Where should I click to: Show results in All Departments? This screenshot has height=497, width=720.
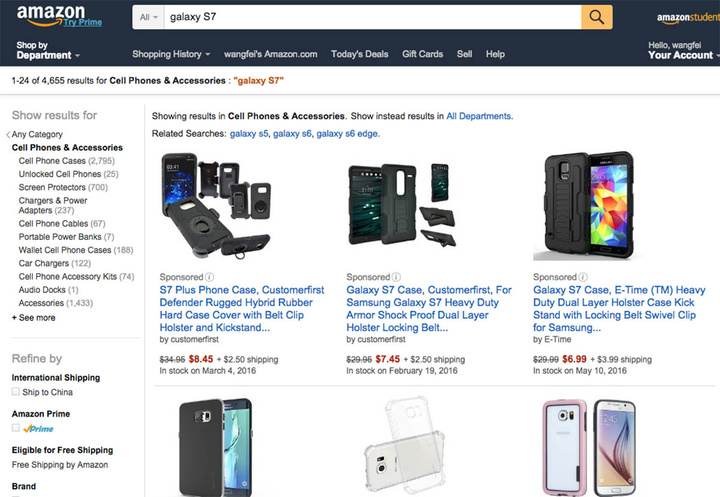pos(478,116)
